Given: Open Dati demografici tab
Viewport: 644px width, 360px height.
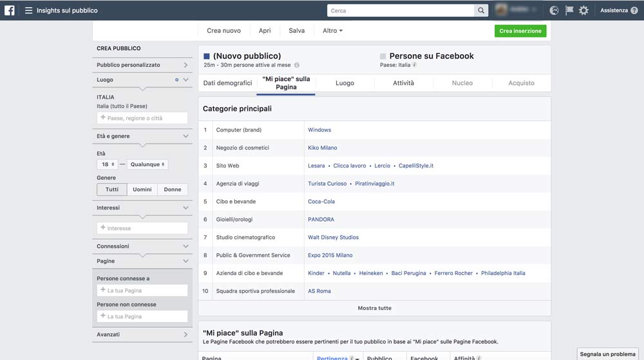Looking at the screenshot, I should click(227, 83).
